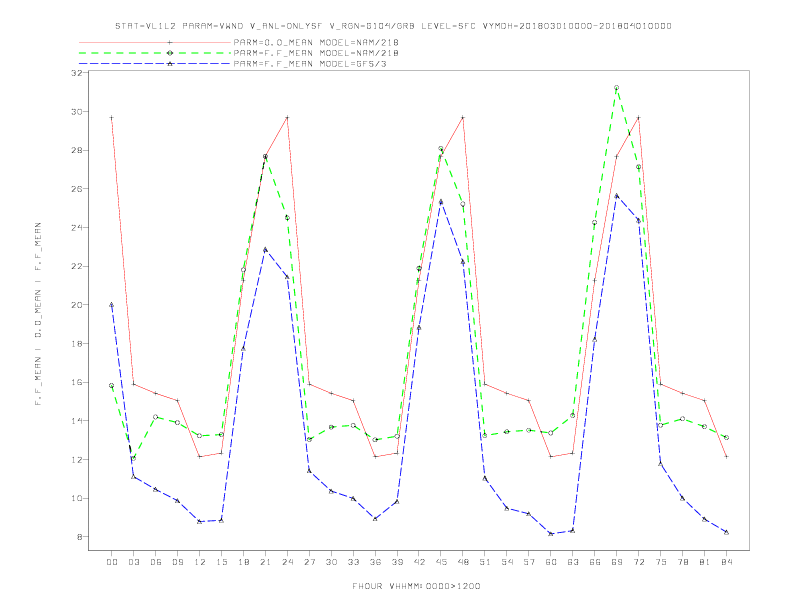Click x-axis tick label 21

click(x=265, y=562)
